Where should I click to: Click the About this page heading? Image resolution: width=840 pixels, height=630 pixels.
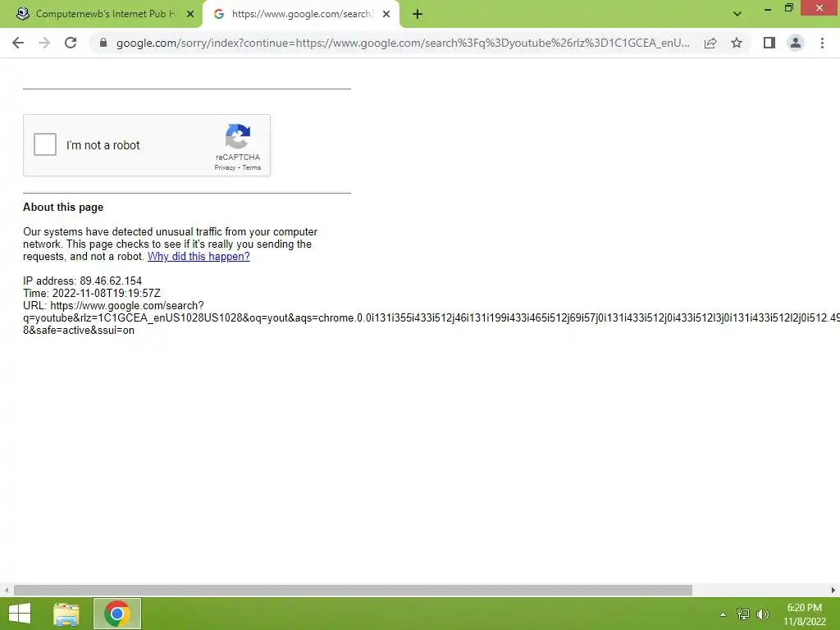pyautogui.click(x=63, y=208)
